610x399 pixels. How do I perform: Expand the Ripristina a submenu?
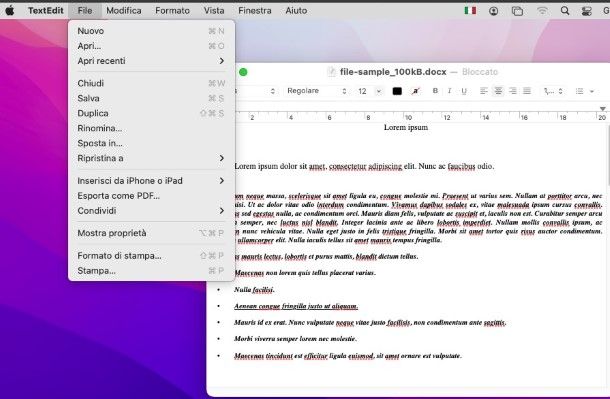point(151,158)
